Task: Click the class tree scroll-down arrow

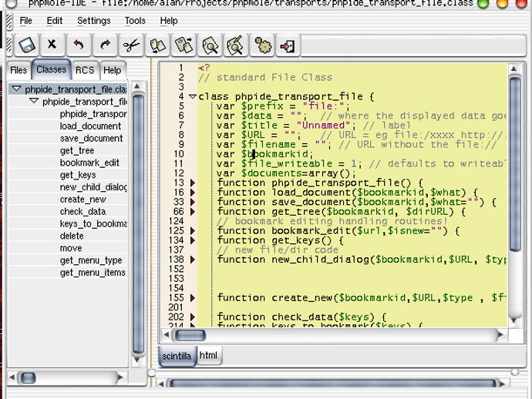Action: coord(137,360)
